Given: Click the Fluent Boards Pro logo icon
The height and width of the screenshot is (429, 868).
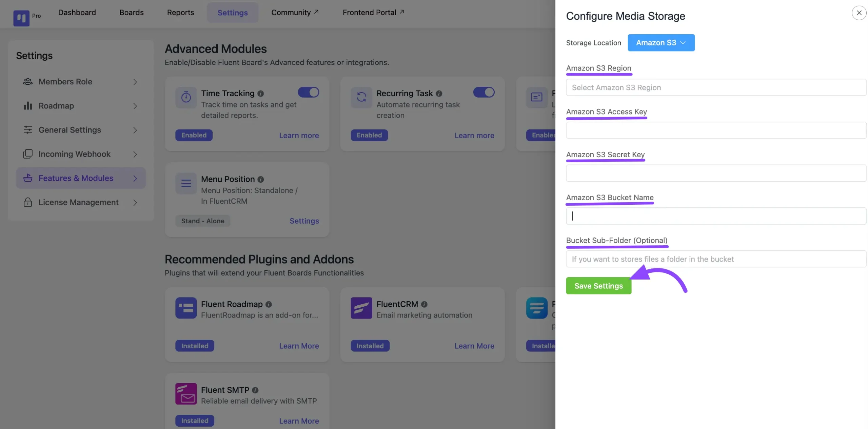Looking at the screenshot, I should 21,18.
